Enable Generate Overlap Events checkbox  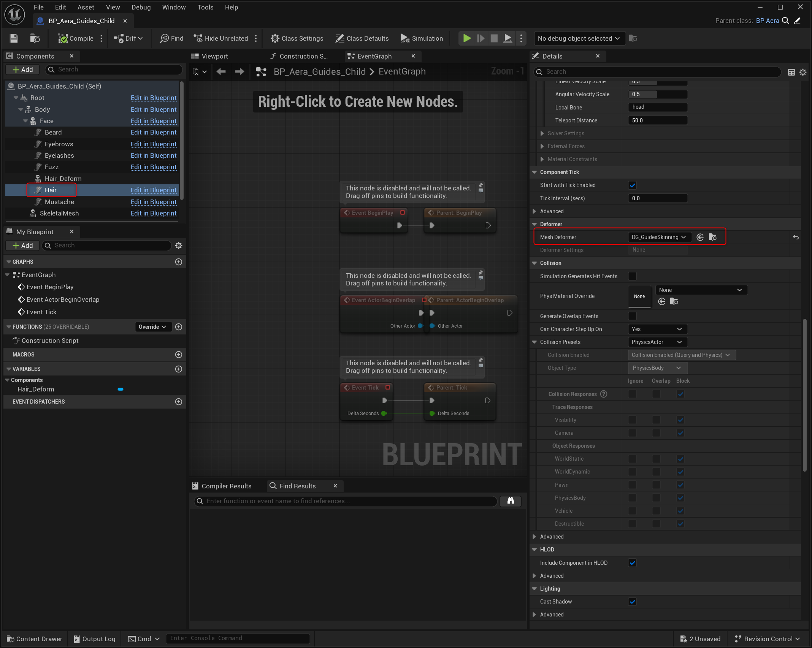click(x=632, y=316)
